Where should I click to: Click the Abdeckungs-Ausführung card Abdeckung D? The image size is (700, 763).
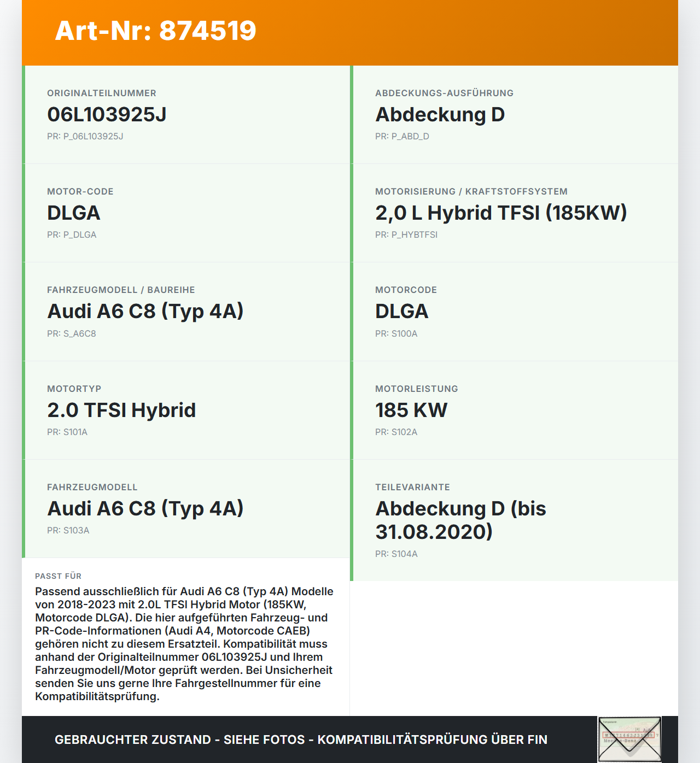(514, 115)
